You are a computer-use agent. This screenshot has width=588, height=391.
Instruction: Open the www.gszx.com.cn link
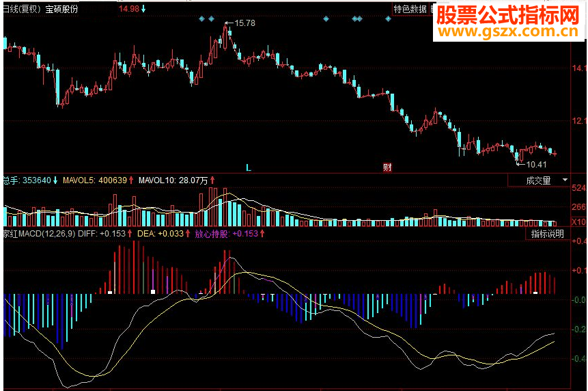(x=508, y=31)
